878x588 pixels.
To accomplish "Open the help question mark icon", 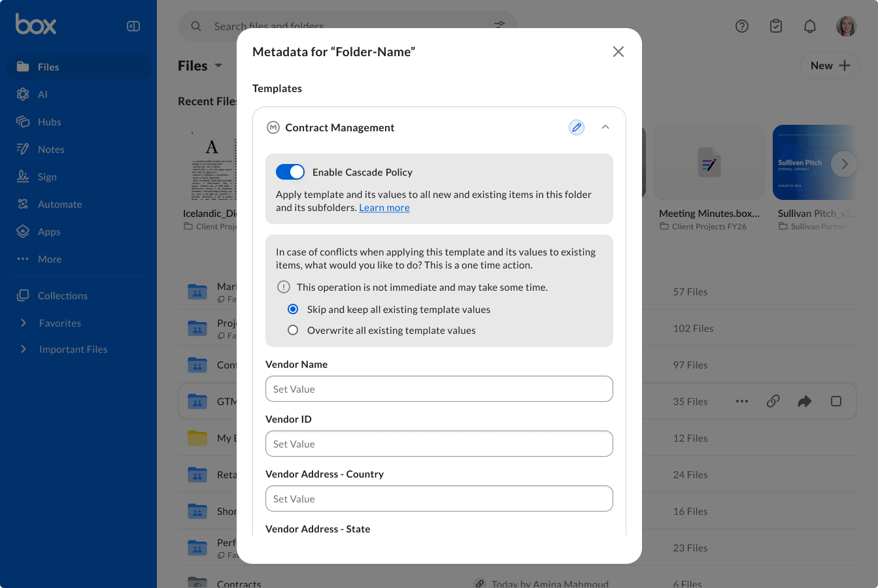I will pos(742,26).
